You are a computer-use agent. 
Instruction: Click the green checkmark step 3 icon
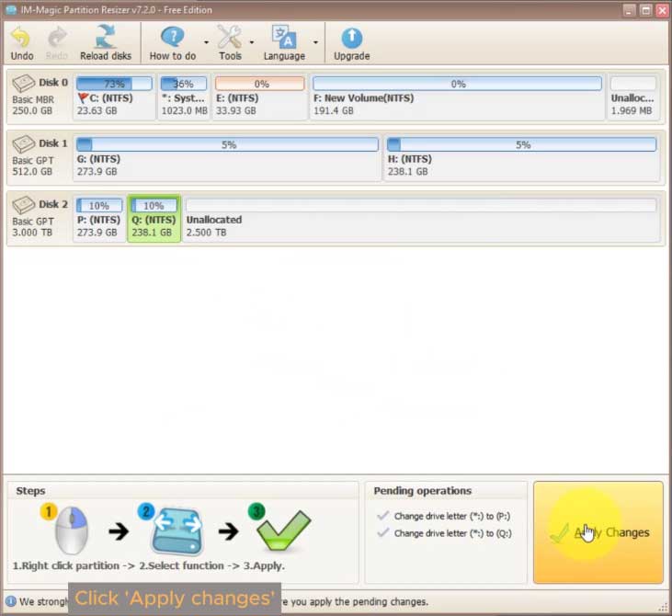click(284, 530)
